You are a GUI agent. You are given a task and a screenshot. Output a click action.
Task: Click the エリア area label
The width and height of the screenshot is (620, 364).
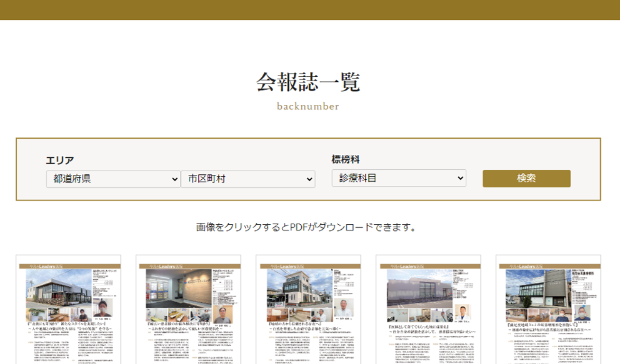[60, 160]
